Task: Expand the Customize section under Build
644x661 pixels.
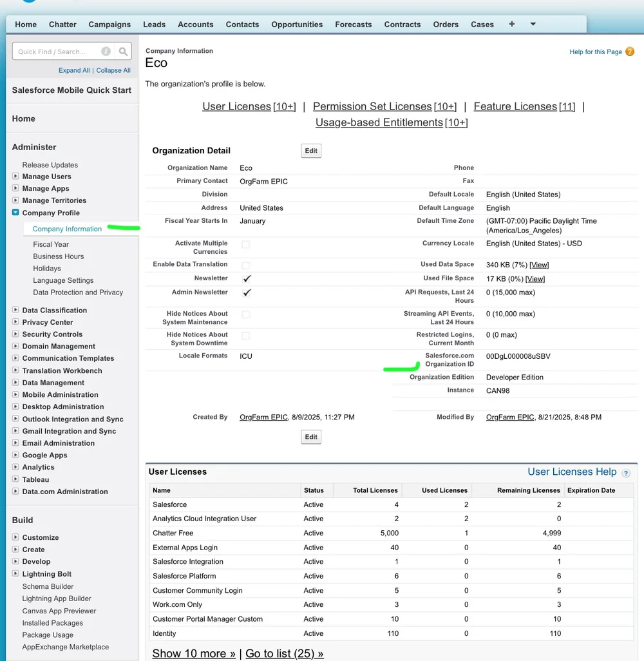Action: [x=17, y=537]
